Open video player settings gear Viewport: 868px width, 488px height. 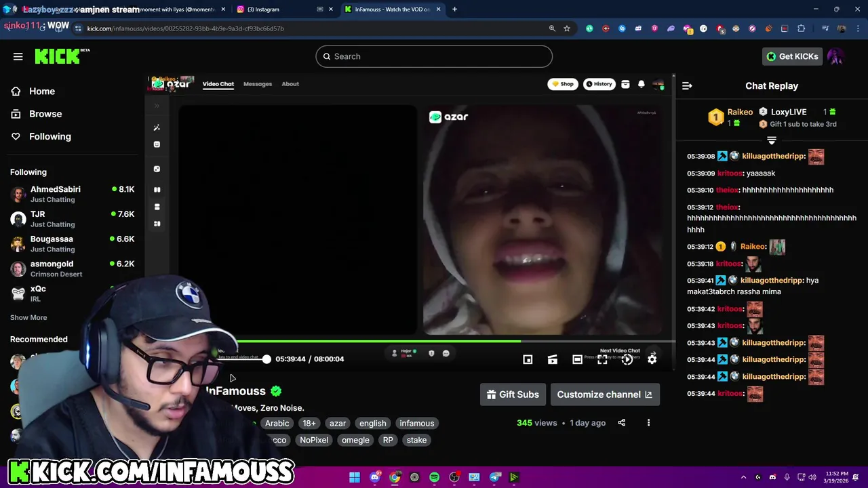click(x=652, y=360)
